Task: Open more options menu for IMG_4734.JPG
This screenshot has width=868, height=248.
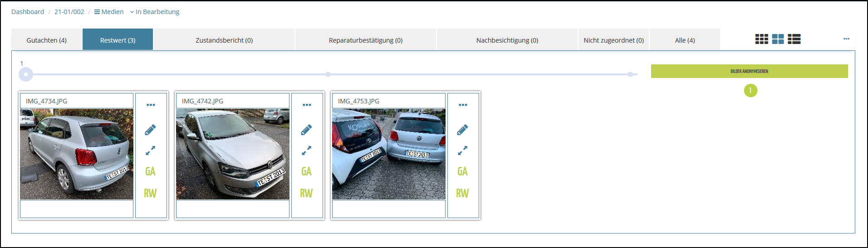Action: click(151, 105)
